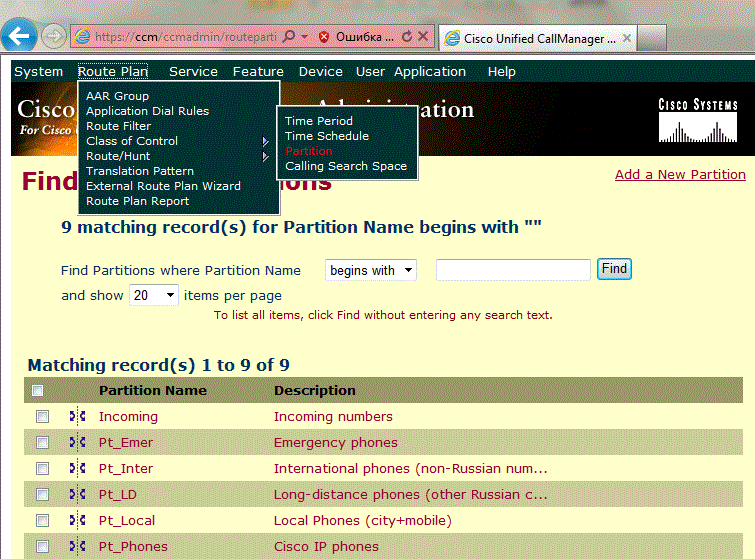Select Calling Search Space from submenu
The image size is (755, 559).
point(346,166)
